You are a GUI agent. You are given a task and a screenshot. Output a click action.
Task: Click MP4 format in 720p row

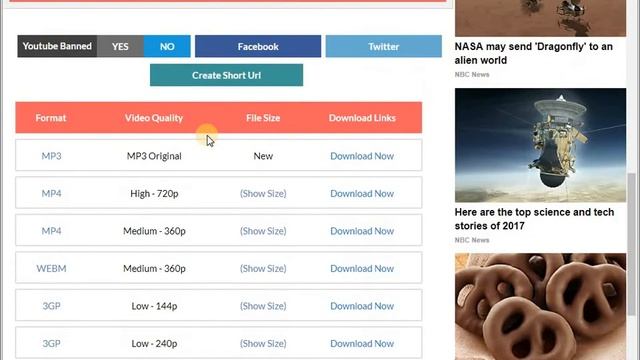click(x=51, y=193)
